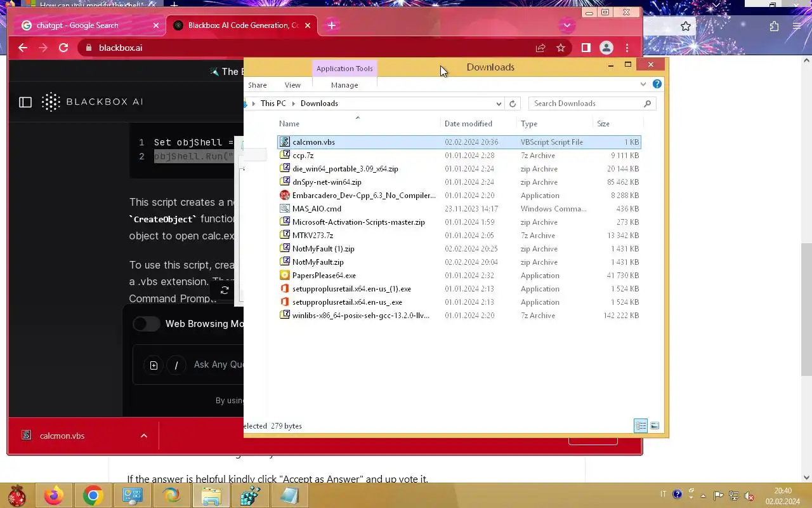Select calcmon.vbs file icon in Downloads
Screen dimensions: 812x508
click(x=285, y=142)
